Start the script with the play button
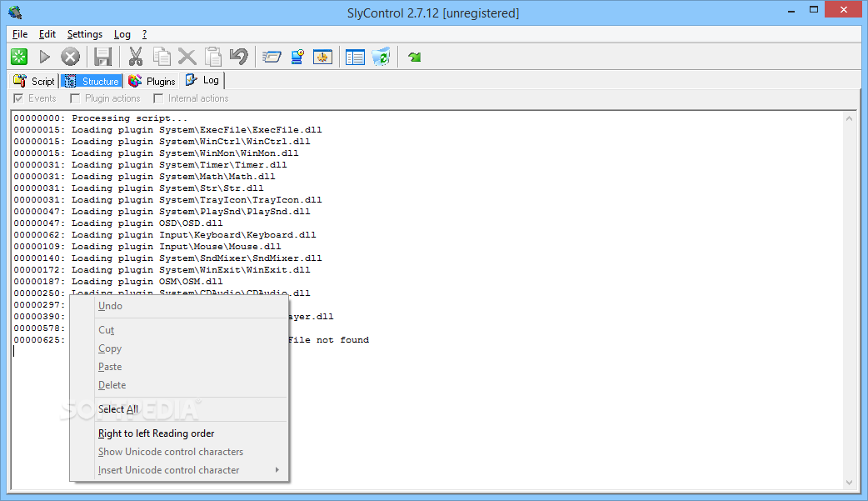This screenshot has width=868, height=501. [x=45, y=57]
